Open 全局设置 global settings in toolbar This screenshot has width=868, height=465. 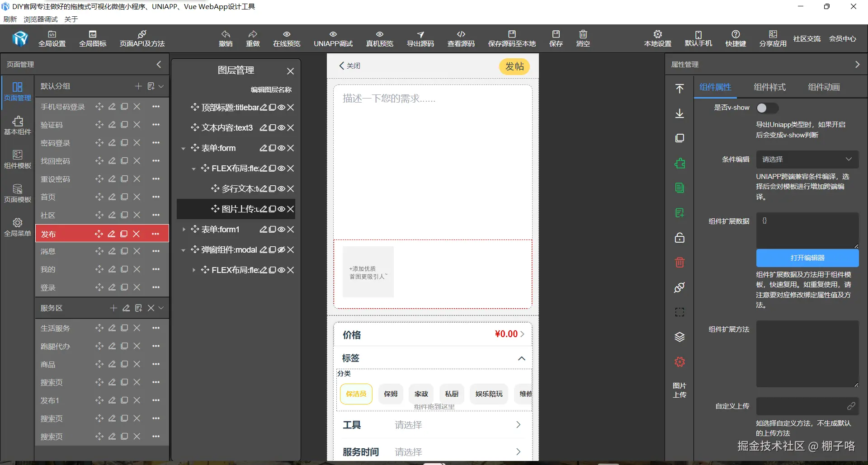pyautogui.click(x=52, y=39)
